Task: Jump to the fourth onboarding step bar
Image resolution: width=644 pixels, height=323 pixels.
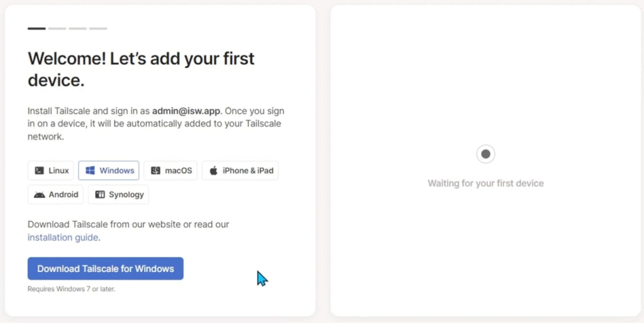Action: click(98, 28)
